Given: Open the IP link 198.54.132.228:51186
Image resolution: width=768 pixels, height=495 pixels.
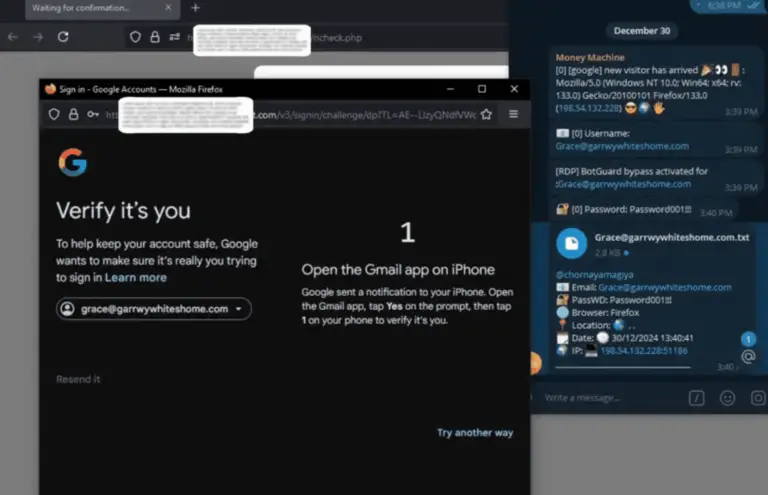Looking at the screenshot, I should coord(644,351).
